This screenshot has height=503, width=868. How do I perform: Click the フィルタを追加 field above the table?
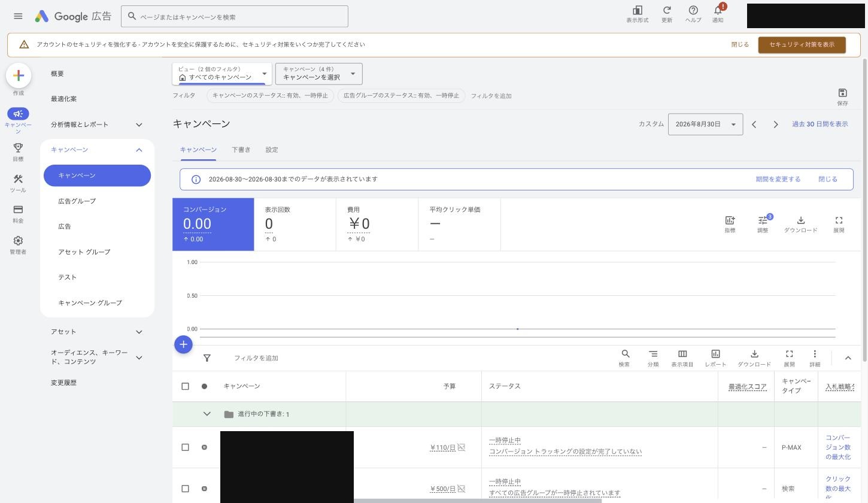point(256,358)
